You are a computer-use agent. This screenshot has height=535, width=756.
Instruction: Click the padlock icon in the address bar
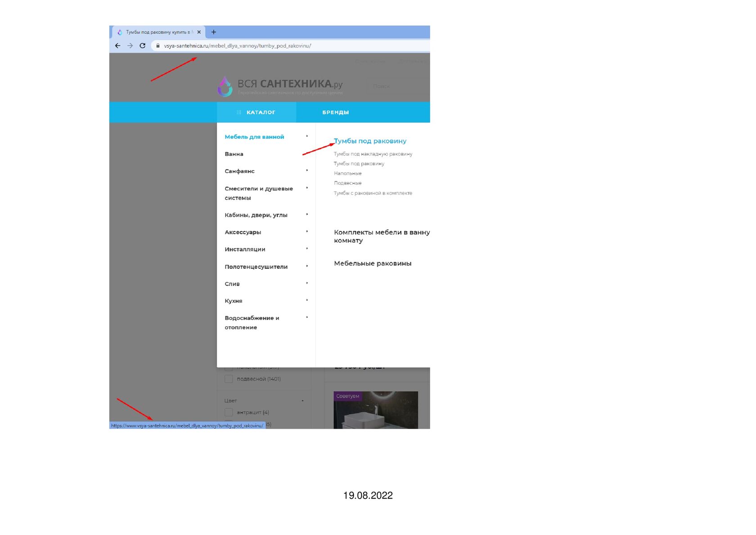pyautogui.click(x=158, y=45)
